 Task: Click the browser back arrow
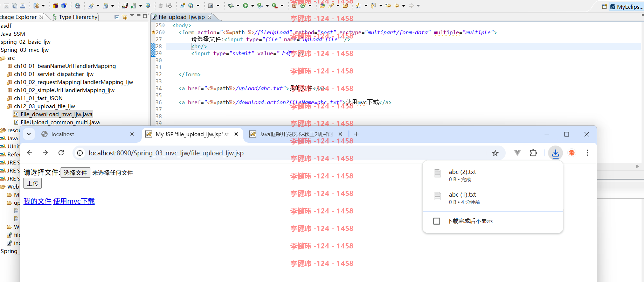pos(30,153)
